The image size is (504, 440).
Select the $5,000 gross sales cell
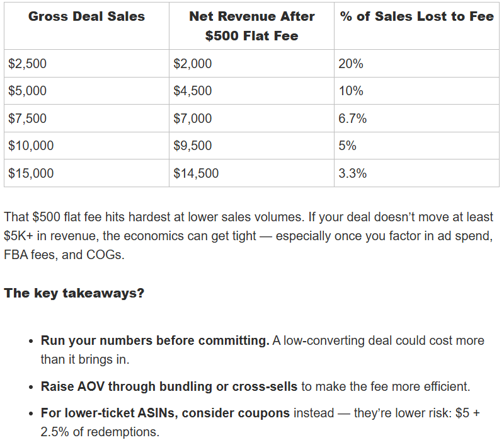click(x=28, y=91)
